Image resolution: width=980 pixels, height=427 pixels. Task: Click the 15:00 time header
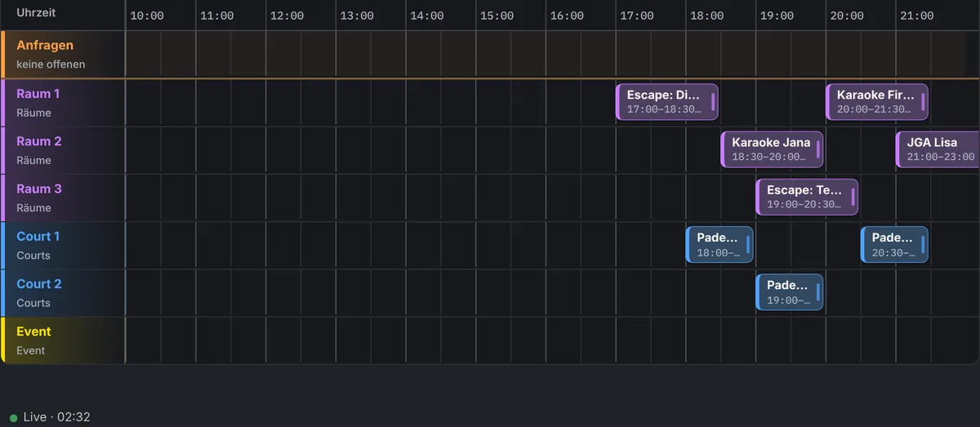click(497, 16)
